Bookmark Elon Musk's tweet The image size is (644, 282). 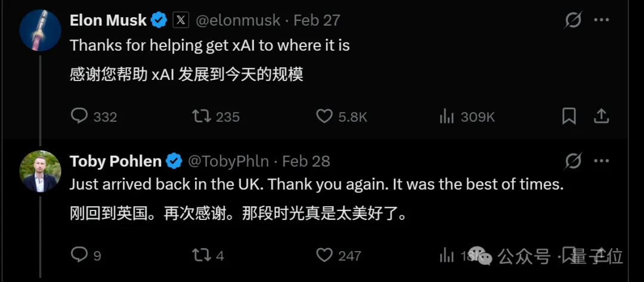point(569,116)
